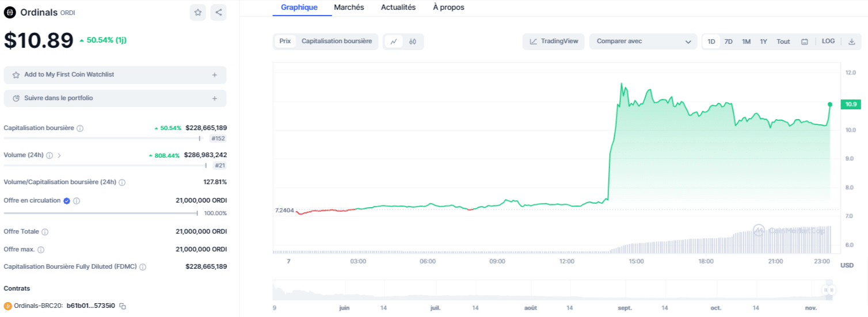Screen dimensions: 868x317
Task: Toggle LOG scale on chart
Action: tap(828, 41)
